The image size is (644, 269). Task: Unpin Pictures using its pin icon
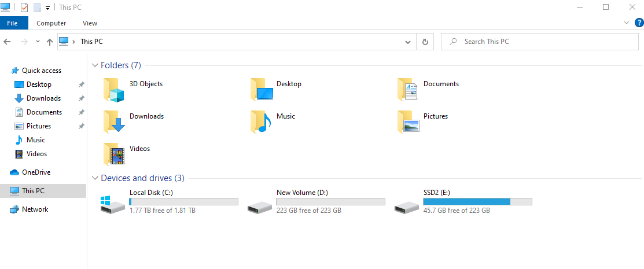(82, 126)
